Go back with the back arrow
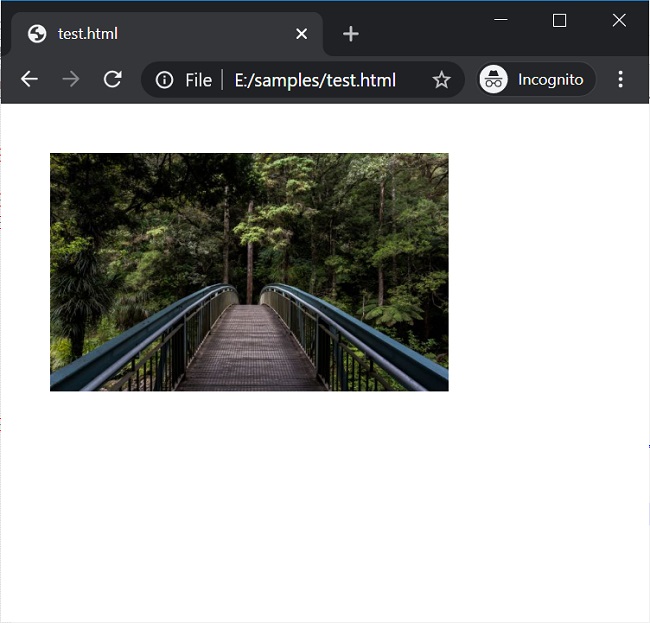Viewport: 650px width, 623px height. click(x=29, y=79)
